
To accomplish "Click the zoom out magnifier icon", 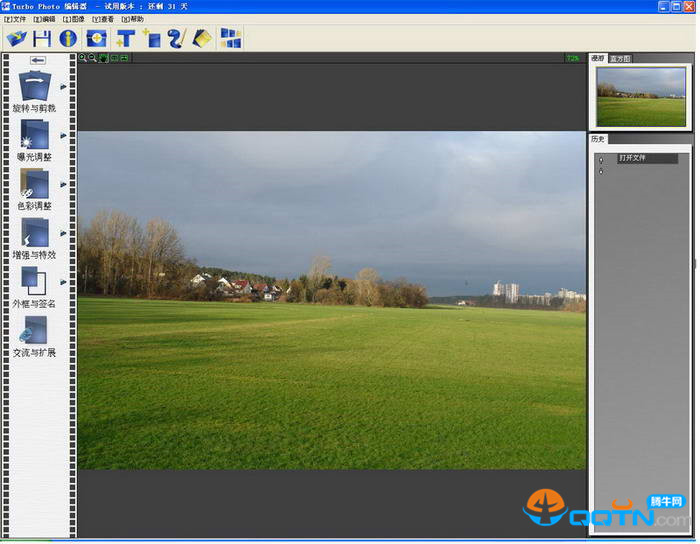I will coord(93,58).
